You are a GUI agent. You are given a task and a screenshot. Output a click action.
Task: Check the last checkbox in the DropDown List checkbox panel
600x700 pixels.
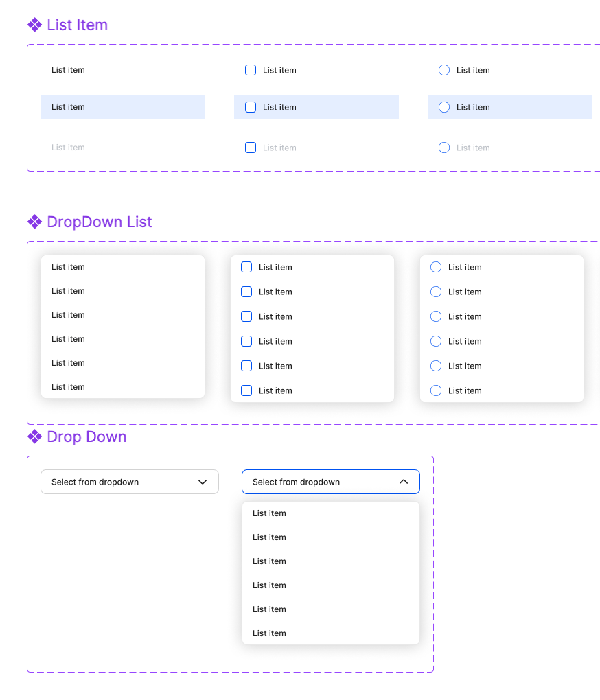pos(246,390)
